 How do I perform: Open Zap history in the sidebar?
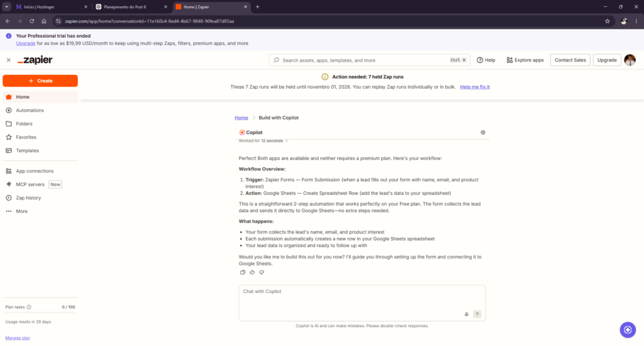[40, 198]
